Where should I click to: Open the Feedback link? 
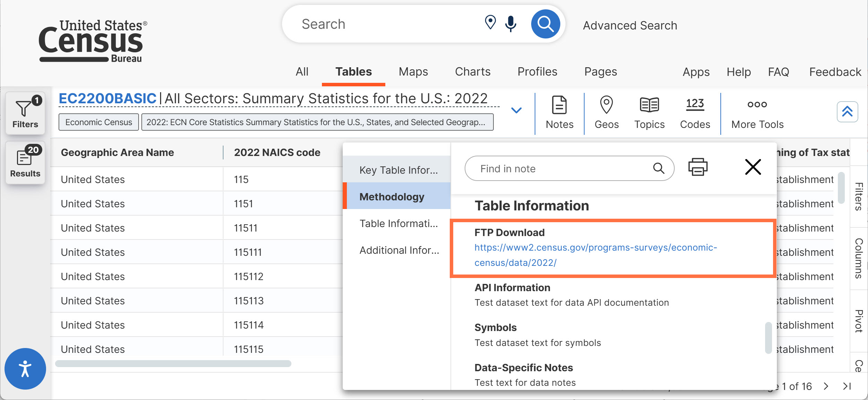(x=835, y=72)
